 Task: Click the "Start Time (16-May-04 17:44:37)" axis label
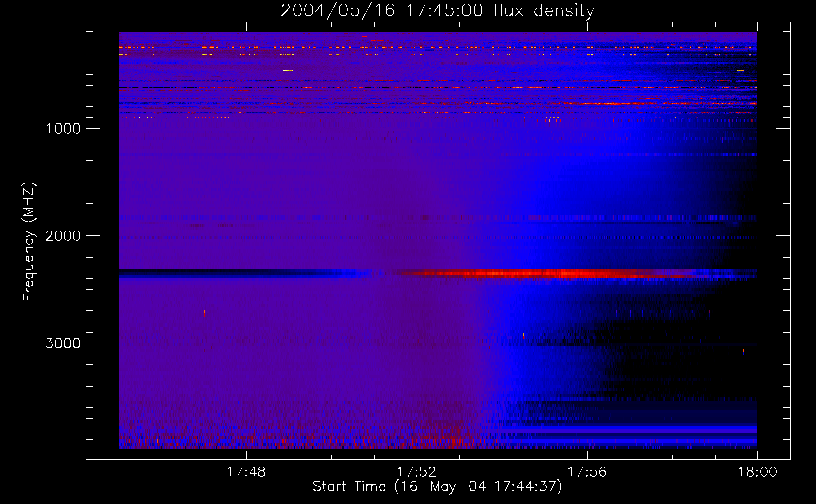click(437, 487)
